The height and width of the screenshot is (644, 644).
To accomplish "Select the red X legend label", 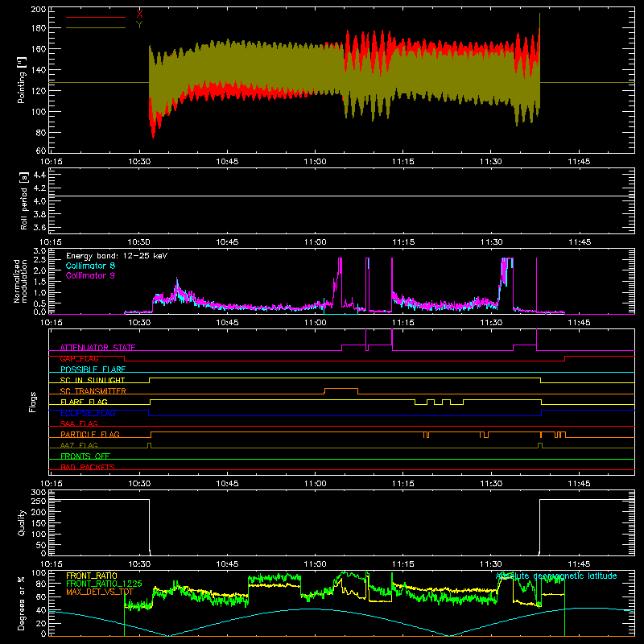I will click(139, 14).
